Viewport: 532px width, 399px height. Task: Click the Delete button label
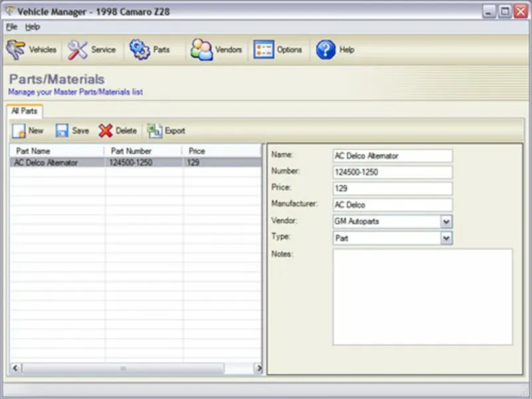click(126, 130)
